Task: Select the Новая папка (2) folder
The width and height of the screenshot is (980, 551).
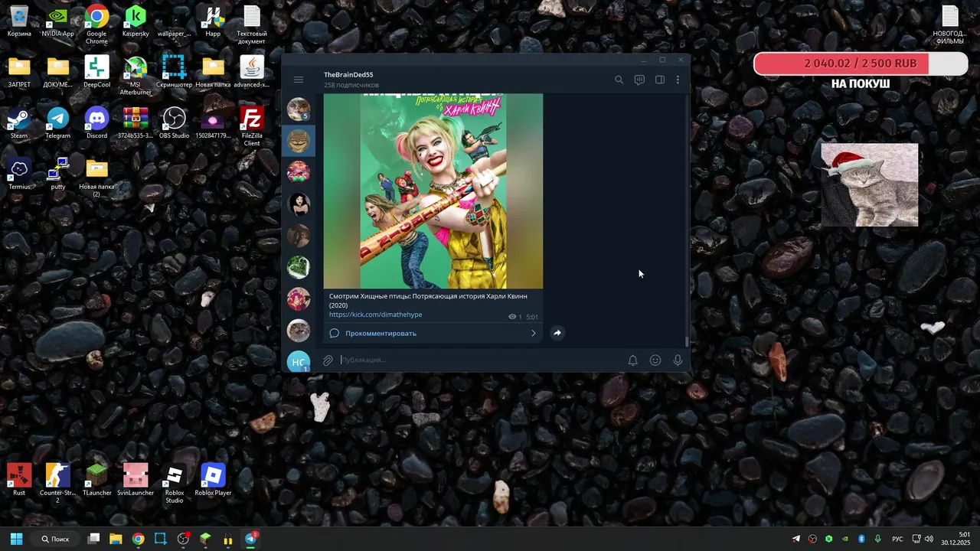Action: pos(96,178)
